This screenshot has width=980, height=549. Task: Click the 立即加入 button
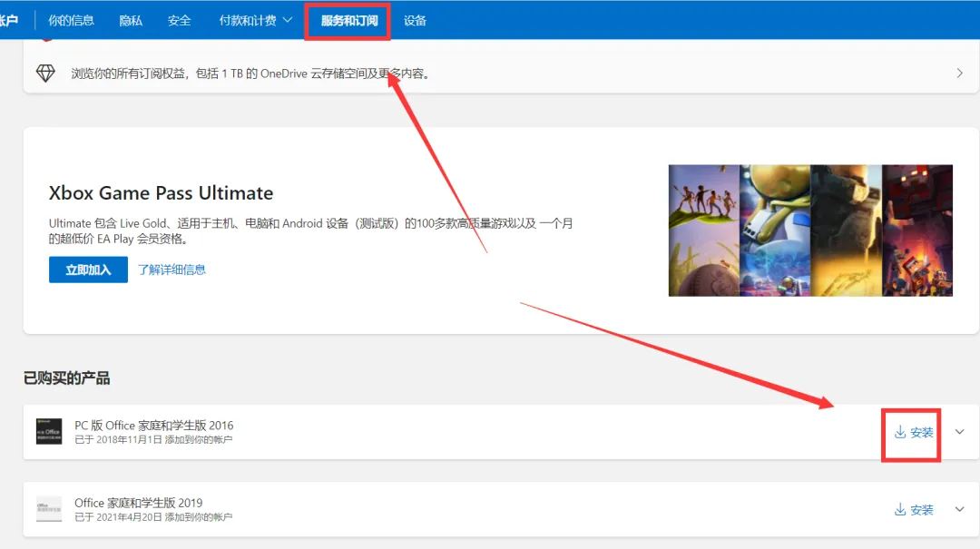click(x=88, y=270)
